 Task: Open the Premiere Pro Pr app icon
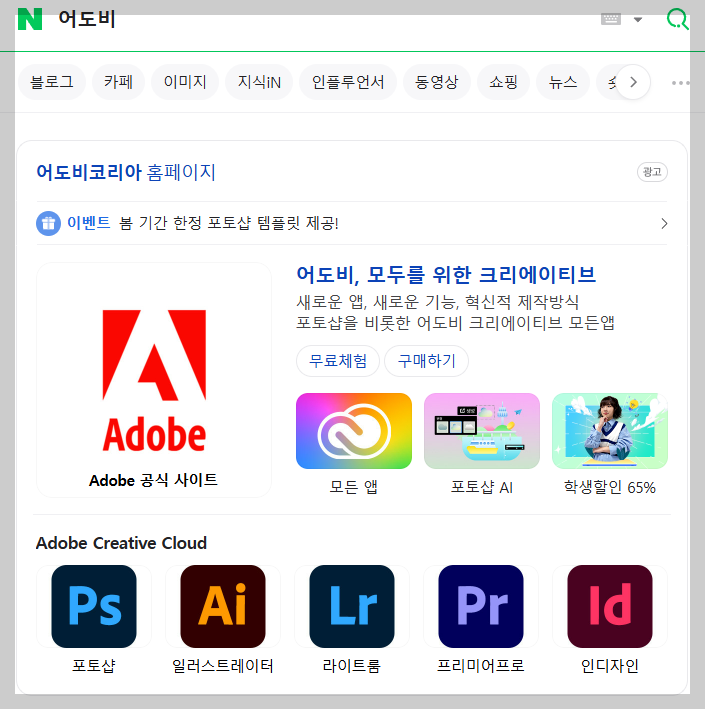(481, 606)
